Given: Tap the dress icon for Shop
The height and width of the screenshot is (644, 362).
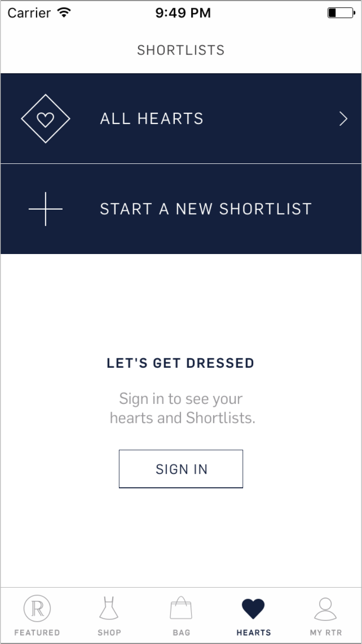Looking at the screenshot, I should click(109, 608).
